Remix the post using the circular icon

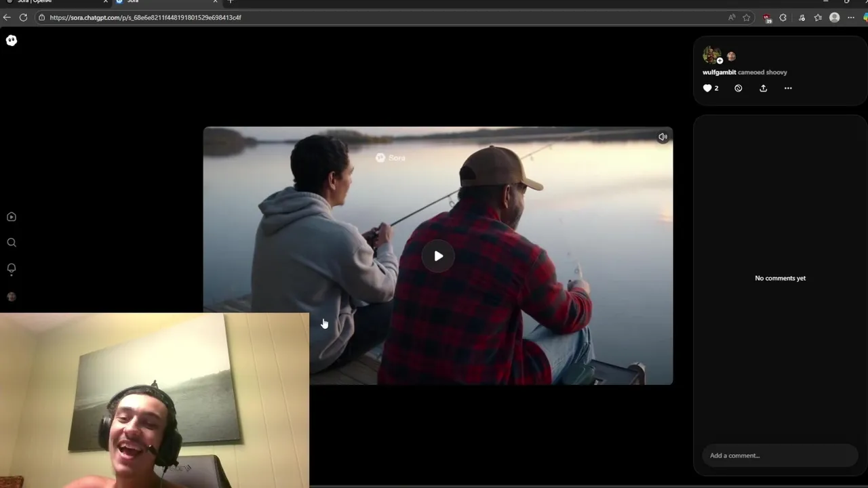point(738,88)
